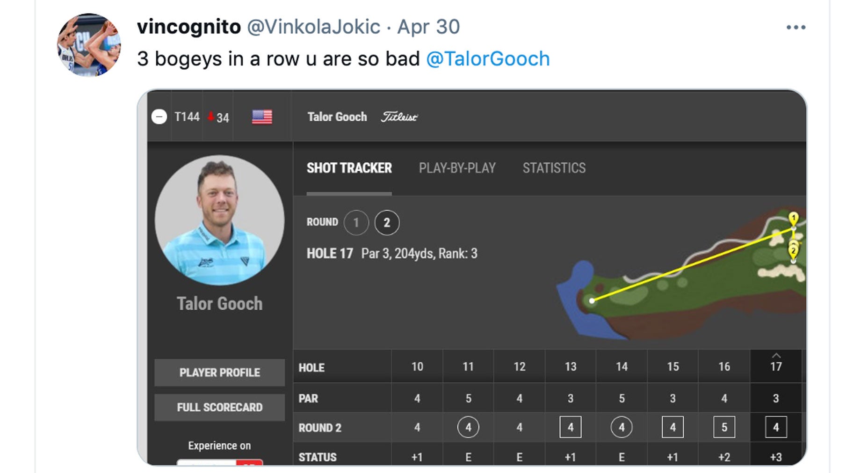This screenshot has width=868, height=473.
Task: Click the @VinkolaJokic handle
Action: point(313,27)
